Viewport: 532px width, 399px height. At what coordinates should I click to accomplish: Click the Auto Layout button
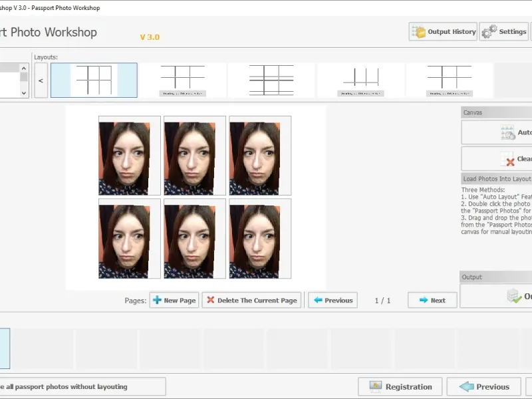tap(497, 132)
